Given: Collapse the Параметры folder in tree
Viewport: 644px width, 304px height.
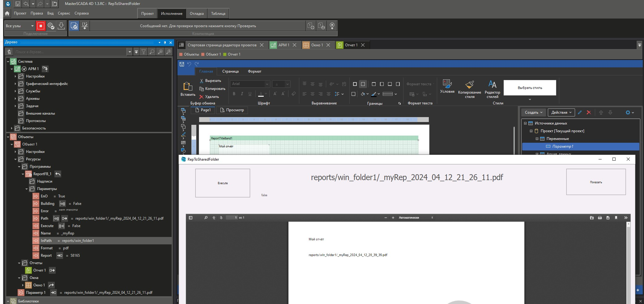Looking at the screenshot, I should [27, 189].
